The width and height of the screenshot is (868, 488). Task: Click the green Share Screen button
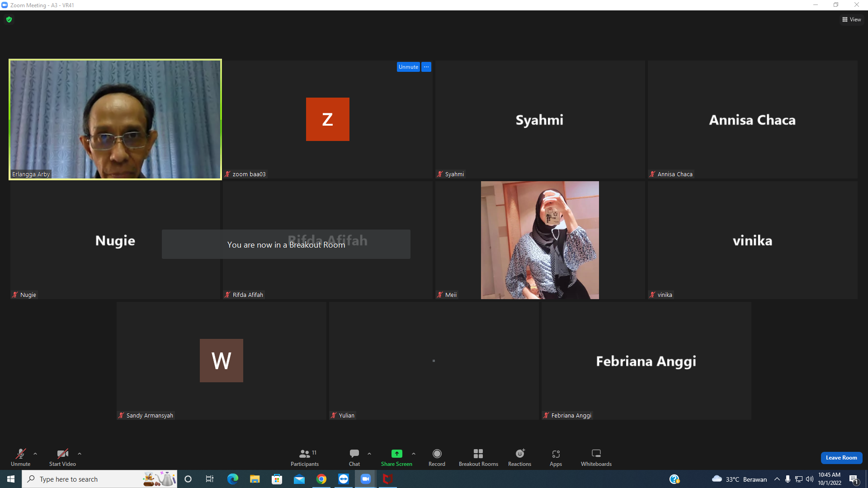pos(396,457)
